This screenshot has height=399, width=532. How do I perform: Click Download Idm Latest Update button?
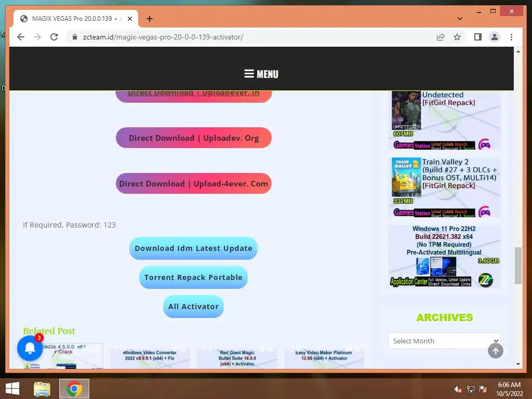click(193, 248)
